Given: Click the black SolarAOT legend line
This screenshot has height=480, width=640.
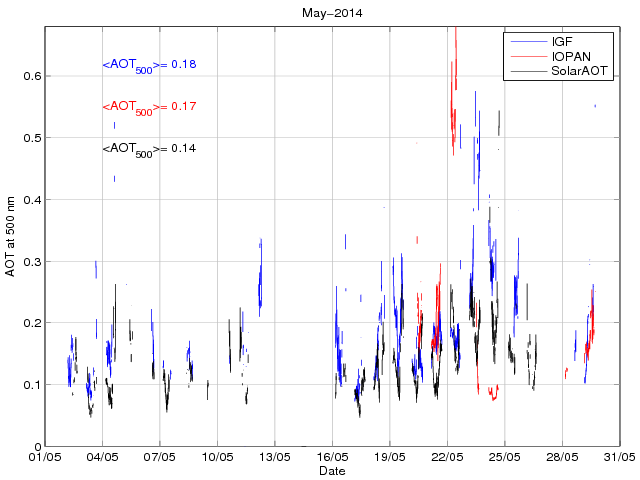Looking at the screenshot, I should tap(528, 71).
